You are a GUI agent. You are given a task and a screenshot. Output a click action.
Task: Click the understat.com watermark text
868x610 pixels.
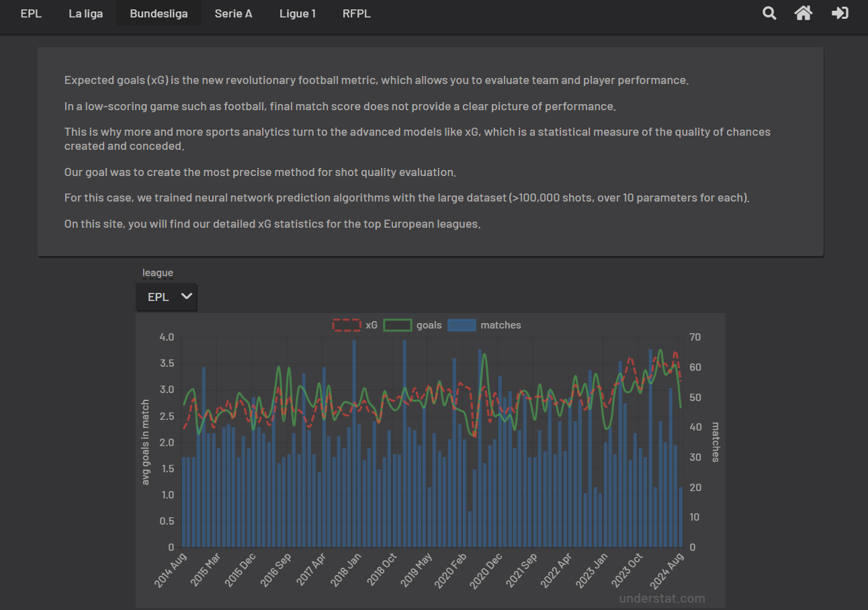click(x=662, y=598)
